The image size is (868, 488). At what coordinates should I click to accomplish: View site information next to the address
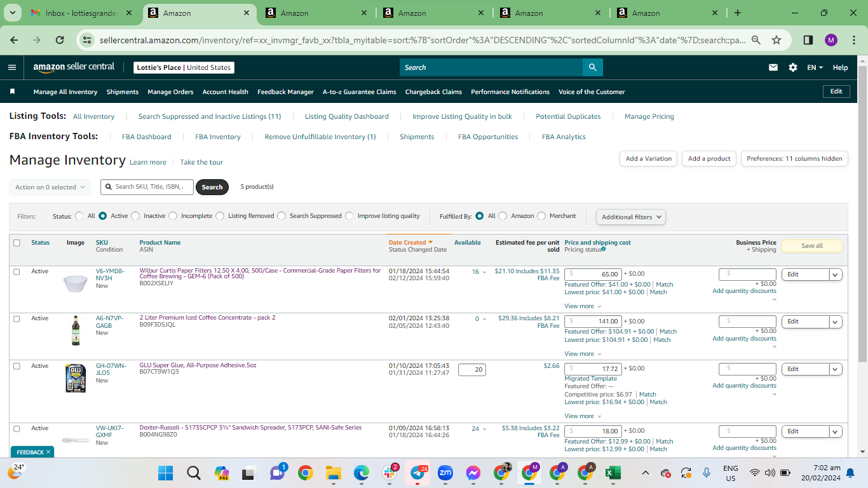[87, 40]
